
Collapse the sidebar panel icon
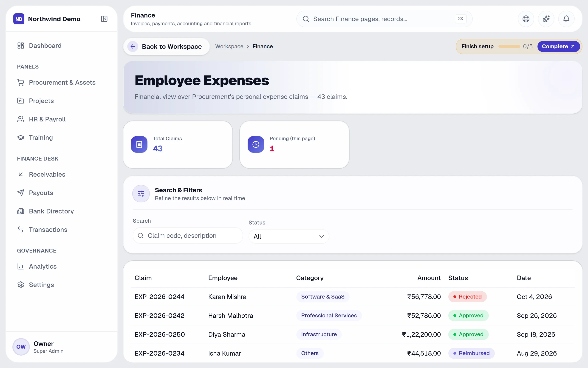[104, 19]
